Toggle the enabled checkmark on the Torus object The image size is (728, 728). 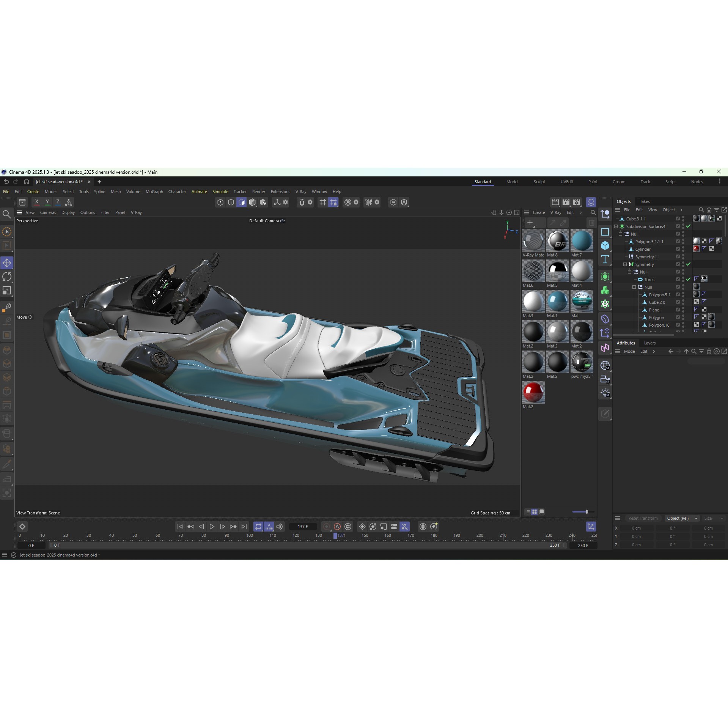(x=688, y=279)
